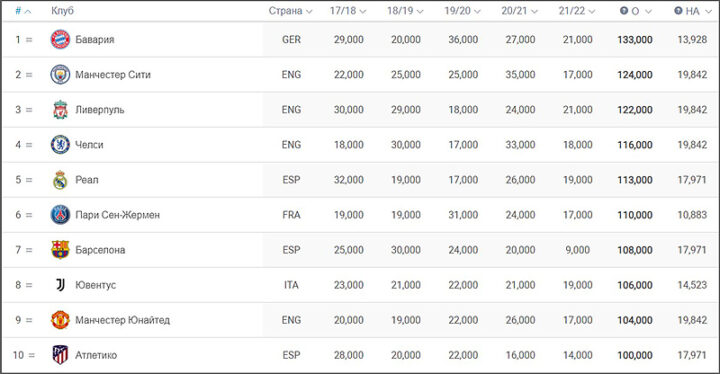
Task: Click the Juventus logo
Action: pos(60,285)
